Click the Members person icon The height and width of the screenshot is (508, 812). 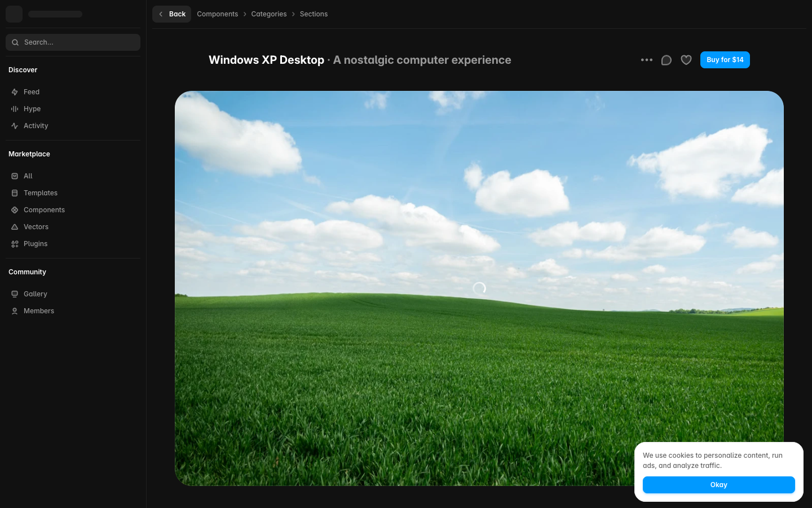coord(15,311)
